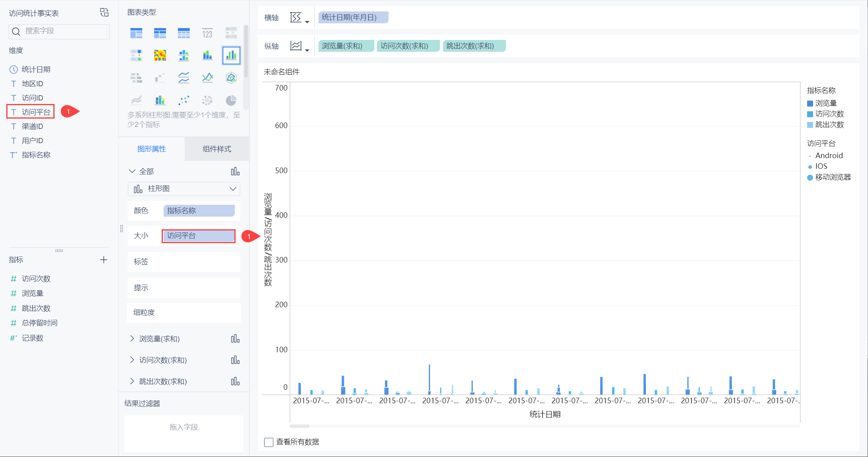Click the table switch icon beside 访问统计事实表
The image size is (868, 457).
pyautogui.click(x=104, y=13)
